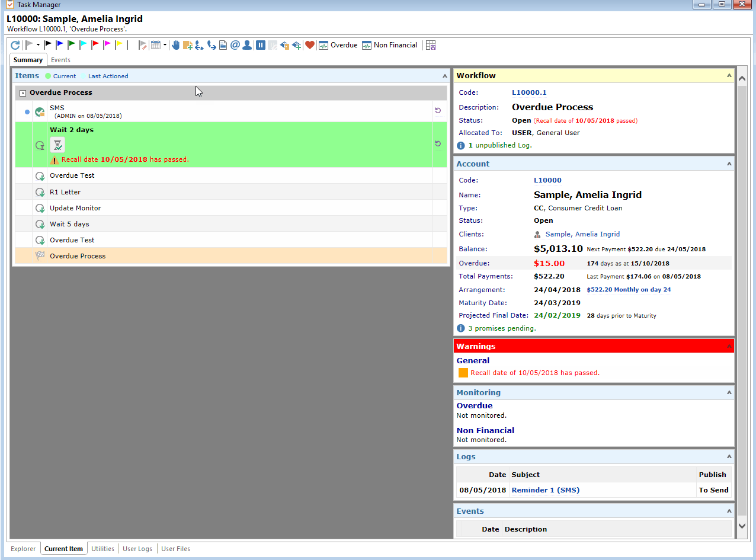Image resolution: width=756 pixels, height=560 pixels.
Task: Click the house with plus icon
Action: click(296, 45)
